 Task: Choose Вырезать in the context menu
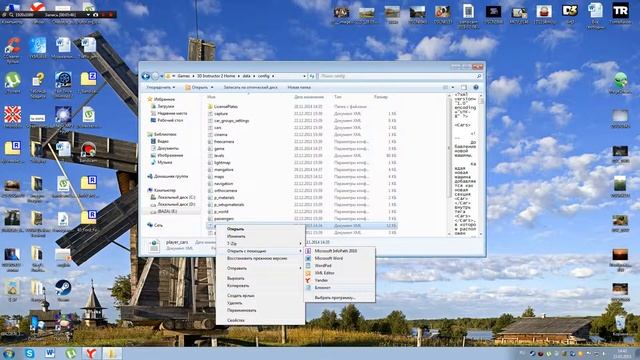tap(236, 278)
